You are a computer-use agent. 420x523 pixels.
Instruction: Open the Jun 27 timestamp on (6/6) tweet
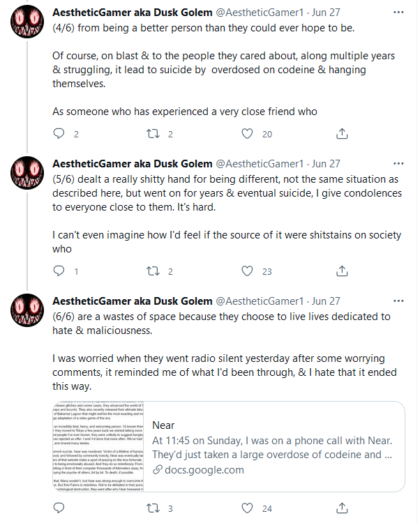click(x=326, y=301)
